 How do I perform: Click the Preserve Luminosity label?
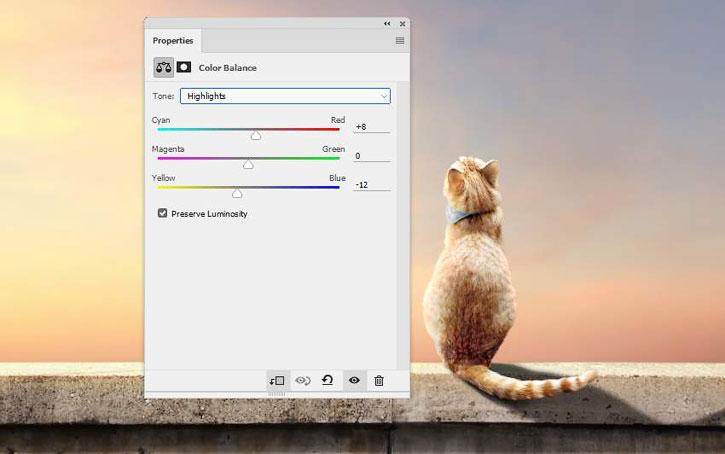coord(209,214)
